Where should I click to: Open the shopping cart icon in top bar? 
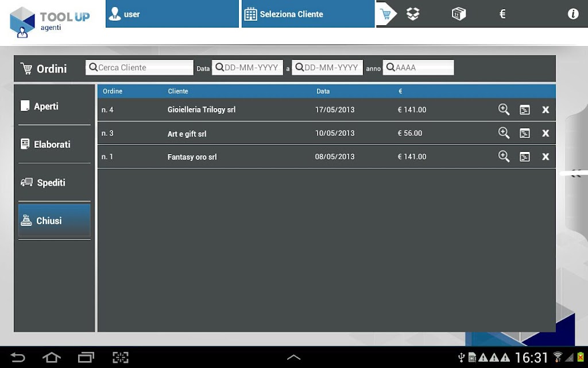pos(385,14)
